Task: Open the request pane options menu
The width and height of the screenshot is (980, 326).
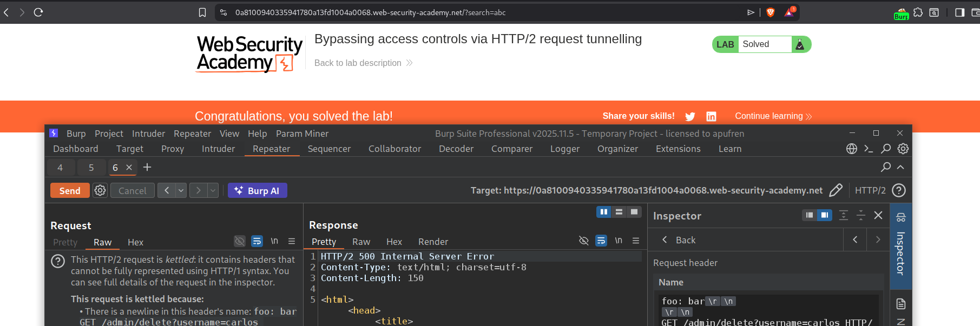Action: [292, 241]
